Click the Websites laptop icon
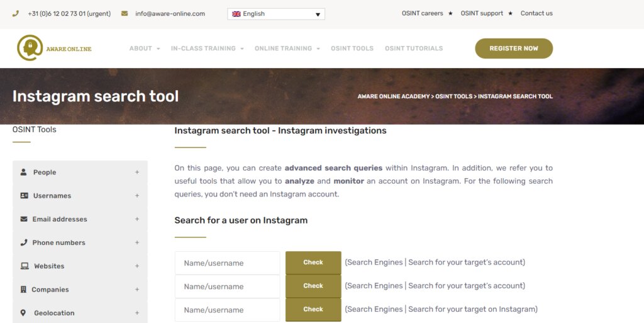 (25, 266)
